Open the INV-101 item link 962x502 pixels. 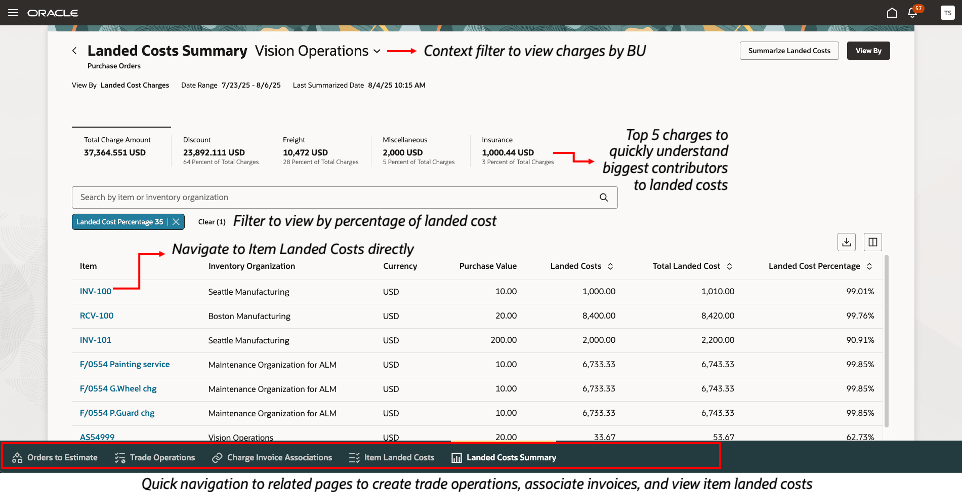coord(95,340)
